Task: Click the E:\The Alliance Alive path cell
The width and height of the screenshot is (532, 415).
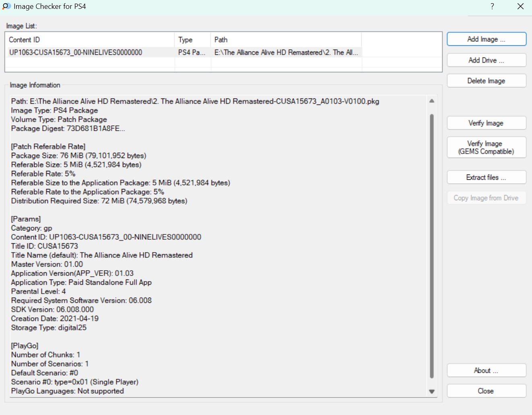Action: pyautogui.click(x=286, y=53)
